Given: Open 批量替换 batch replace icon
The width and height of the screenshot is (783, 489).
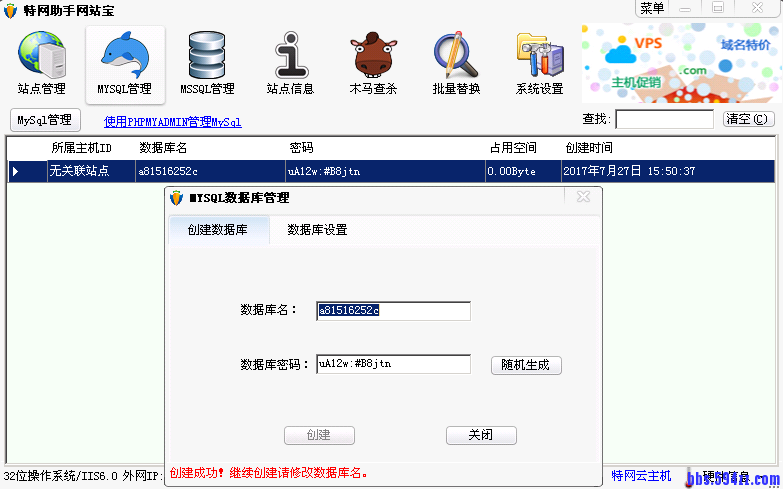Looking at the screenshot, I should pyautogui.click(x=456, y=64).
